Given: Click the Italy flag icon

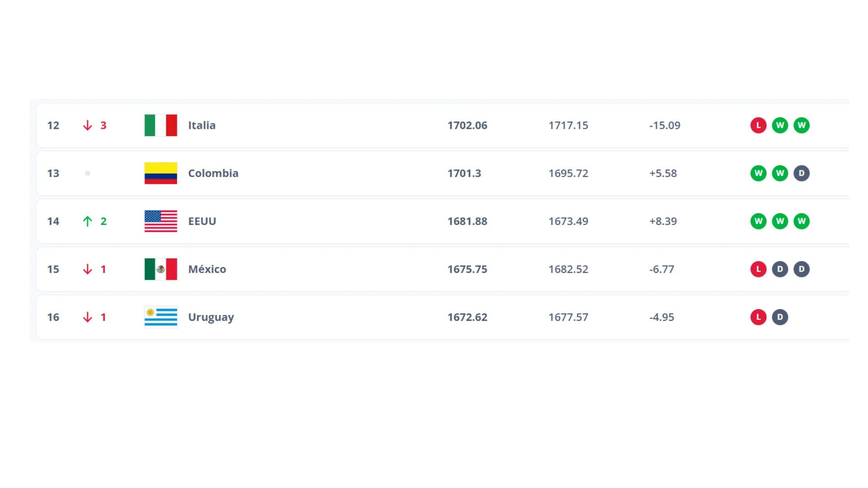Looking at the screenshot, I should tap(160, 125).
